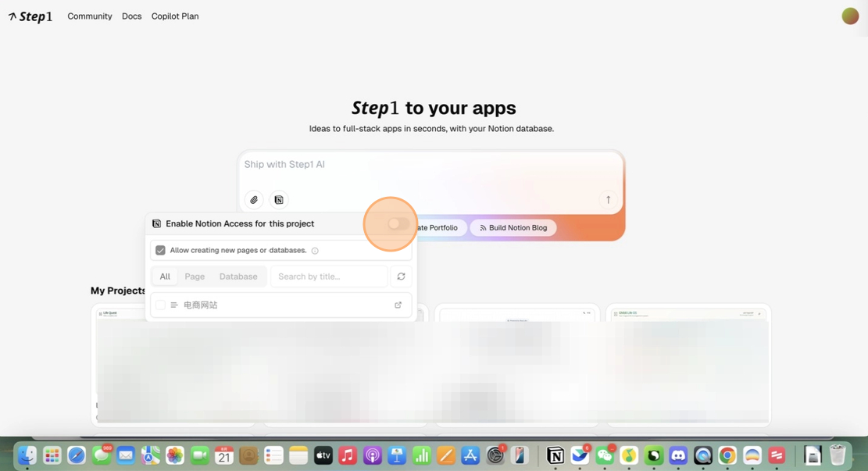Open the Copilot Plan nav link
Viewport: 868px width, 471px height.
(x=175, y=16)
